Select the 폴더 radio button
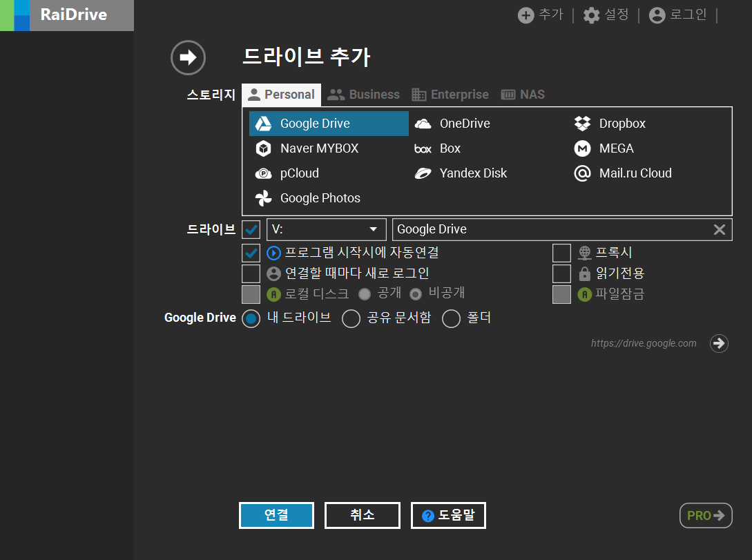The image size is (752, 560). pos(452,318)
